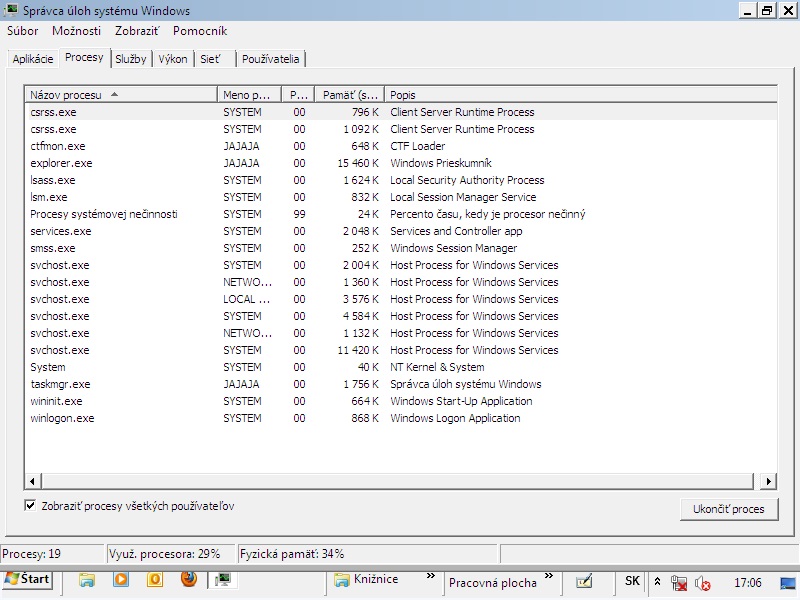Switch to the Používatelia tab
Viewport: 800px width, 600px height.
tap(270, 59)
